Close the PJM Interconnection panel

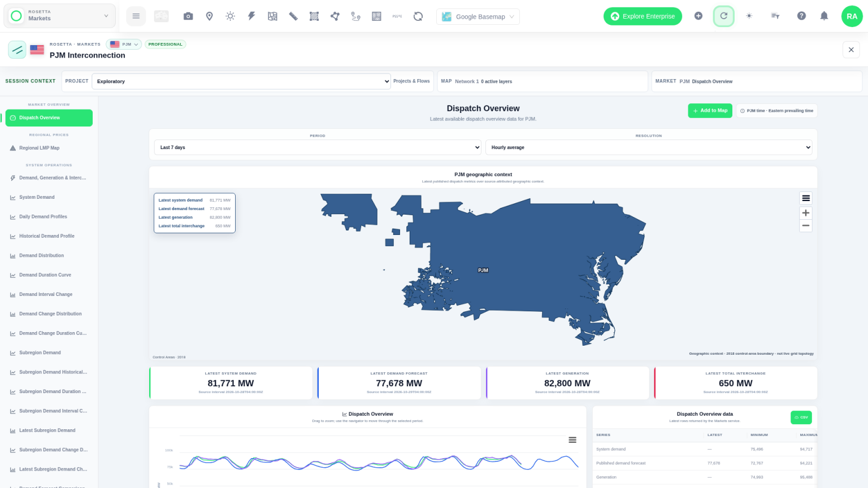[x=851, y=50]
